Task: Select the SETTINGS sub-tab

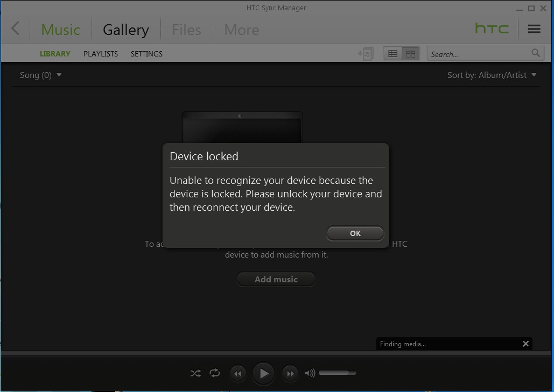Action: [146, 54]
